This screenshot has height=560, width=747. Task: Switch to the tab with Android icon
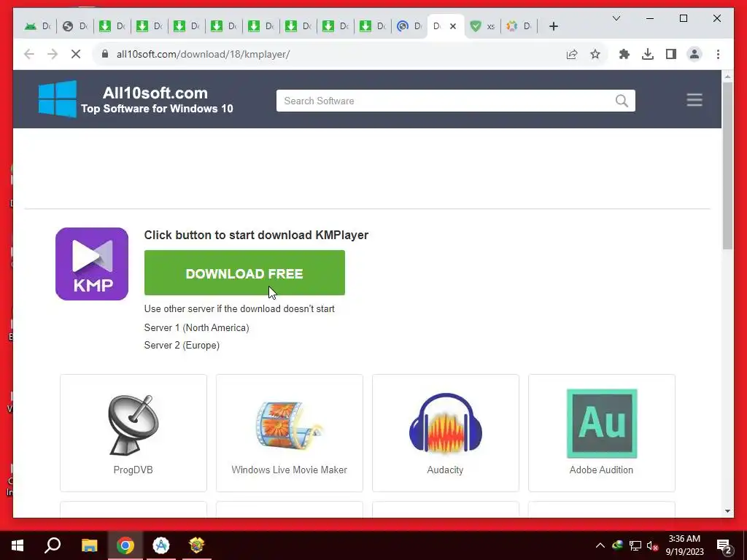[x=38, y=26]
